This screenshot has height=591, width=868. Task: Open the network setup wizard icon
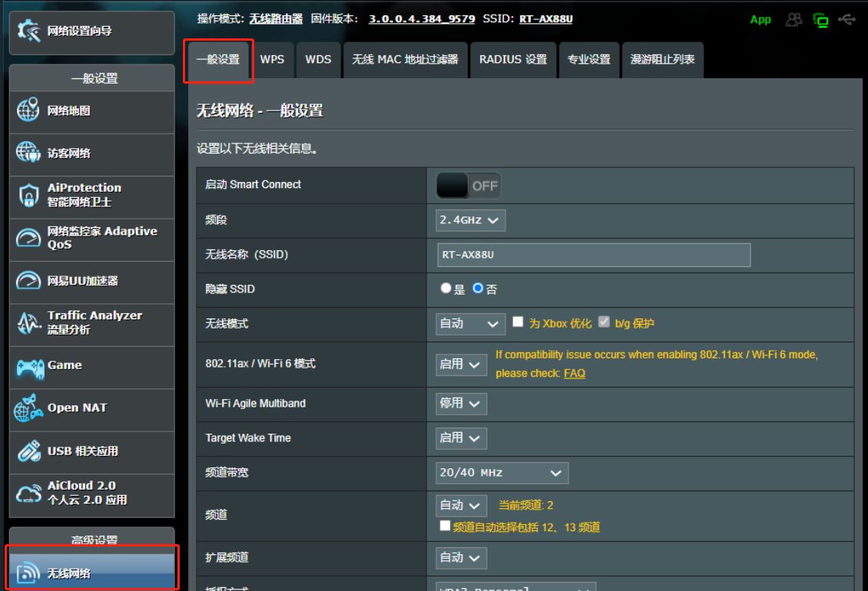point(28,31)
